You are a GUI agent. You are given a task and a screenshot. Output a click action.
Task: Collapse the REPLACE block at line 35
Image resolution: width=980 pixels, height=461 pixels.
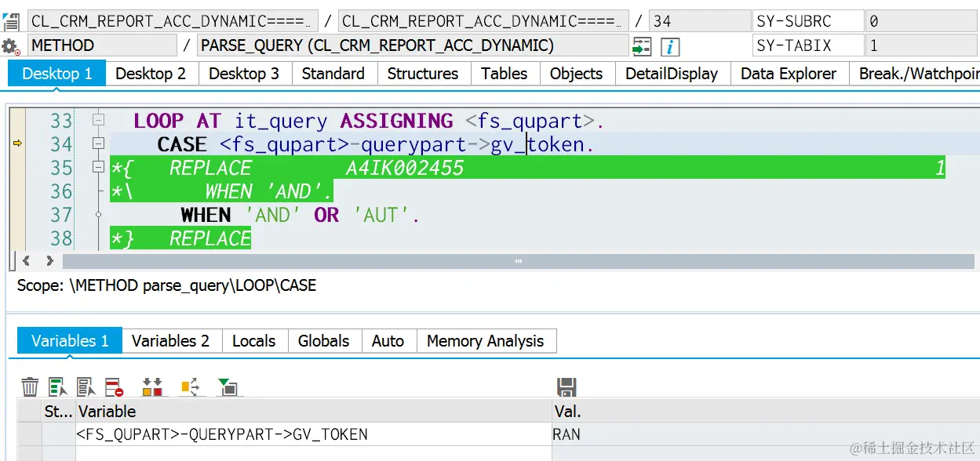98,167
